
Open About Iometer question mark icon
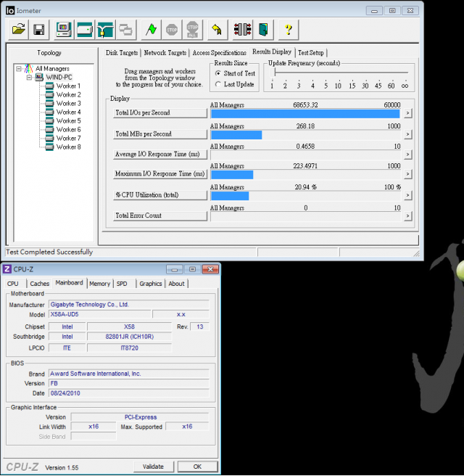289,30
